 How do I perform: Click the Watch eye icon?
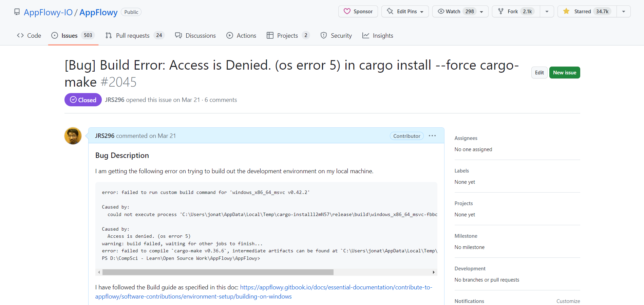tap(441, 11)
